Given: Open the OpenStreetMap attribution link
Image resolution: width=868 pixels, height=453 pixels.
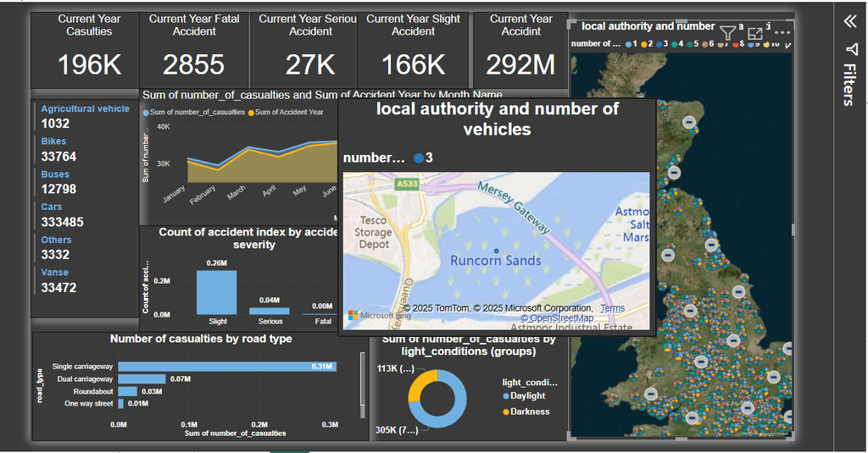Looking at the screenshot, I should click(557, 318).
